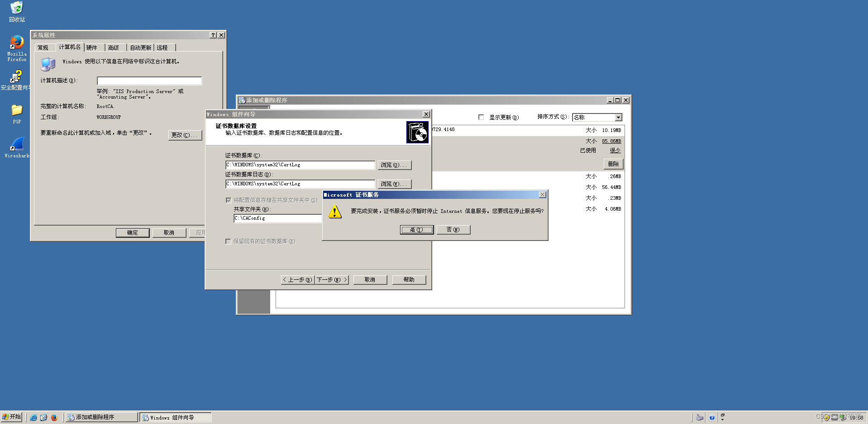Open the 排序方式 name dropdown
The width and height of the screenshot is (868, 424).
[x=618, y=117]
